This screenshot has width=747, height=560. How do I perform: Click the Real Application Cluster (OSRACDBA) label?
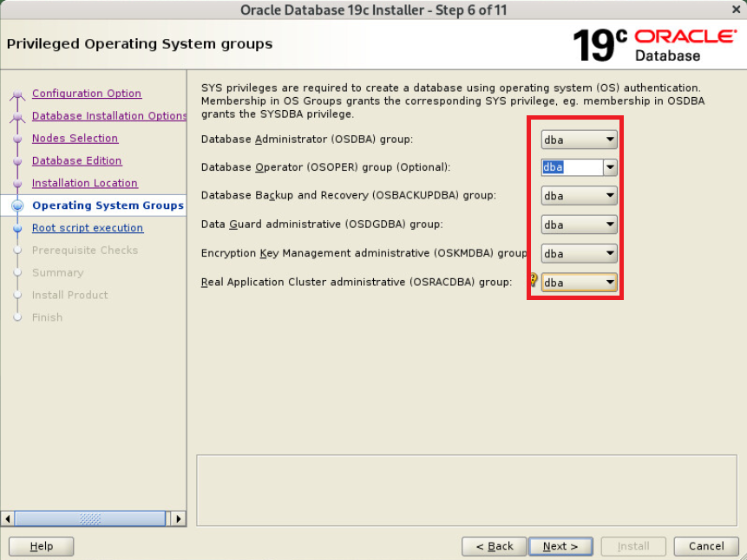(357, 282)
